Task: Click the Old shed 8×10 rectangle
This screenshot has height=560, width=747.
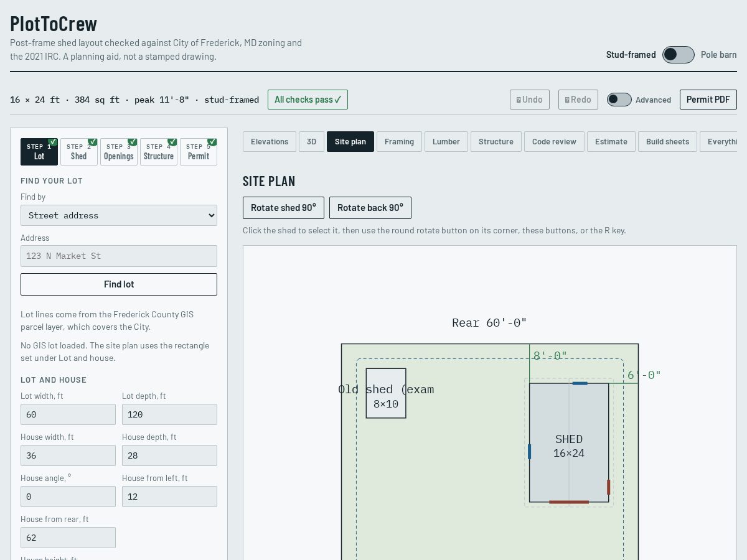Action: [386, 393]
